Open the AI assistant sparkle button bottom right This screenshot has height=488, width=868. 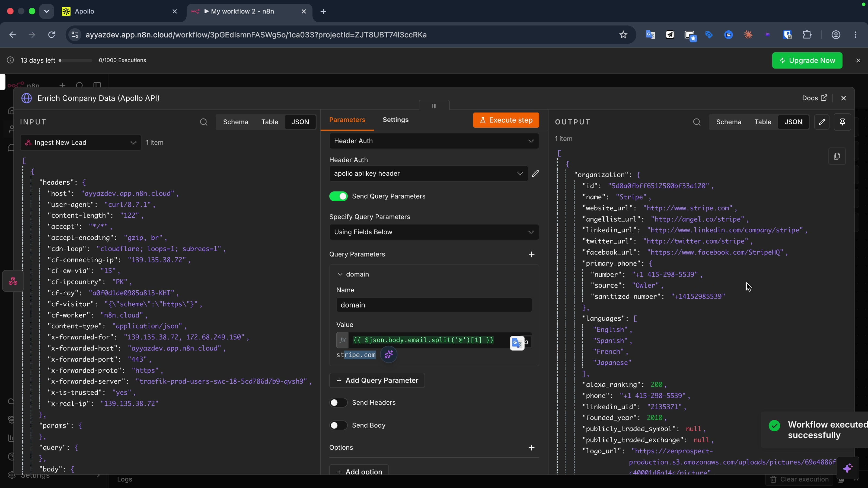tap(848, 468)
